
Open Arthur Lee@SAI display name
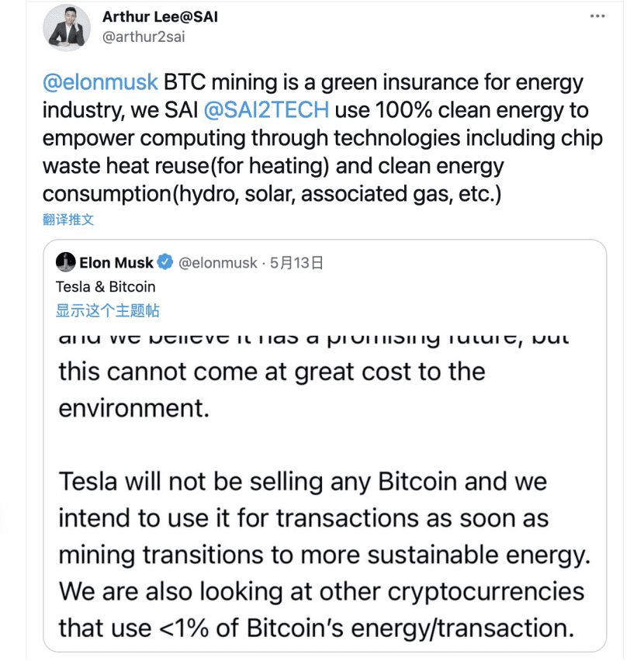[159, 16]
